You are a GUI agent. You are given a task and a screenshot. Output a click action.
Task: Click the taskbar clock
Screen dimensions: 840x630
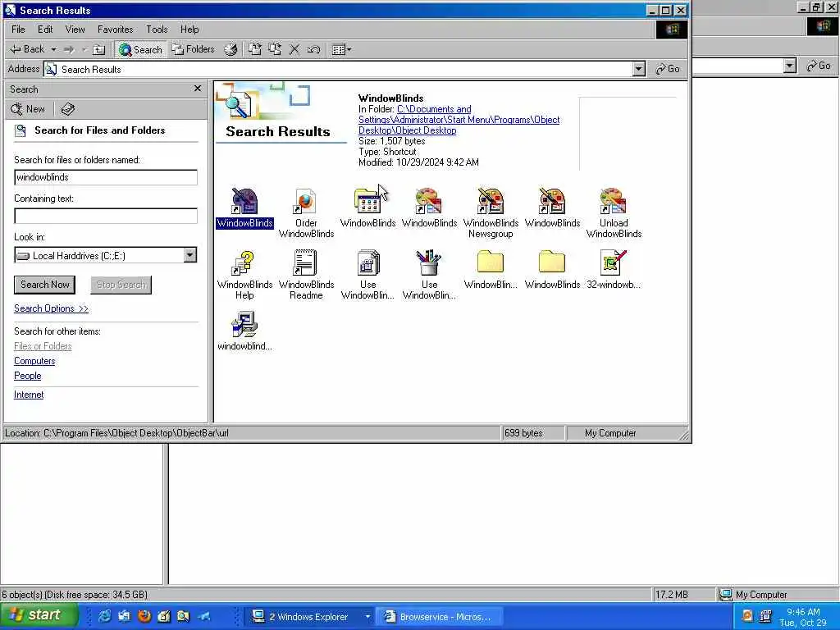tap(804, 617)
